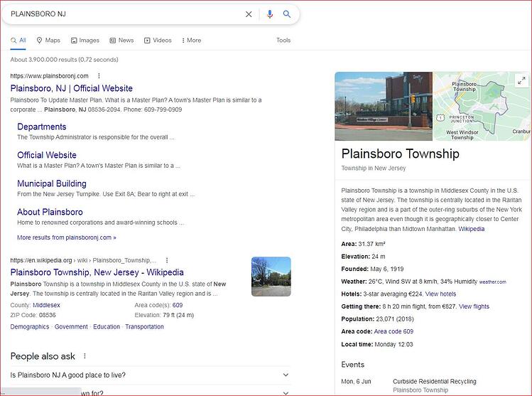The image size is (532, 396).
Task: Open Plainsboro Township Wikipedia result title
Action: click(x=97, y=272)
